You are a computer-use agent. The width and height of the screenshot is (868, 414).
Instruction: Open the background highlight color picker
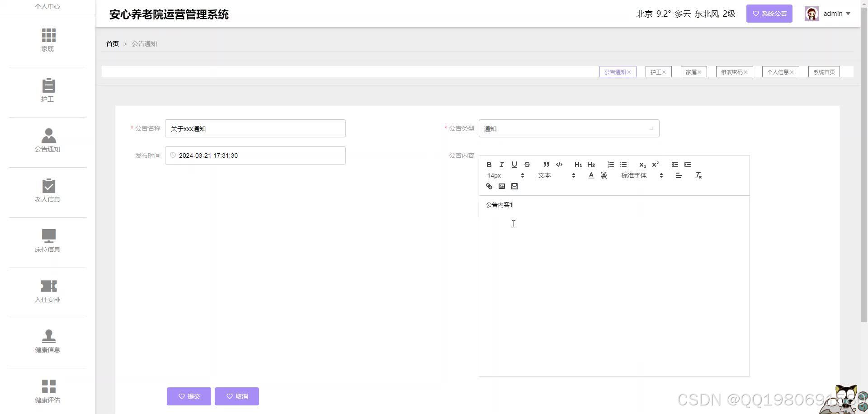click(604, 175)
